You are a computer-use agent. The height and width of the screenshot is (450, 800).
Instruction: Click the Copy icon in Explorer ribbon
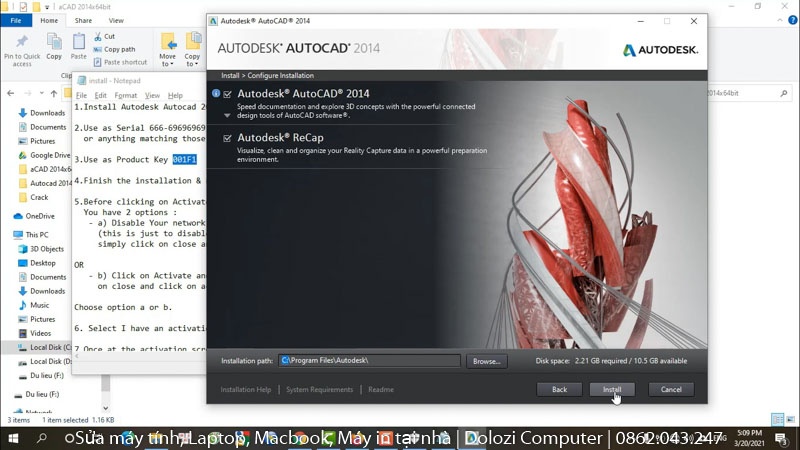[x=54, y=42]
